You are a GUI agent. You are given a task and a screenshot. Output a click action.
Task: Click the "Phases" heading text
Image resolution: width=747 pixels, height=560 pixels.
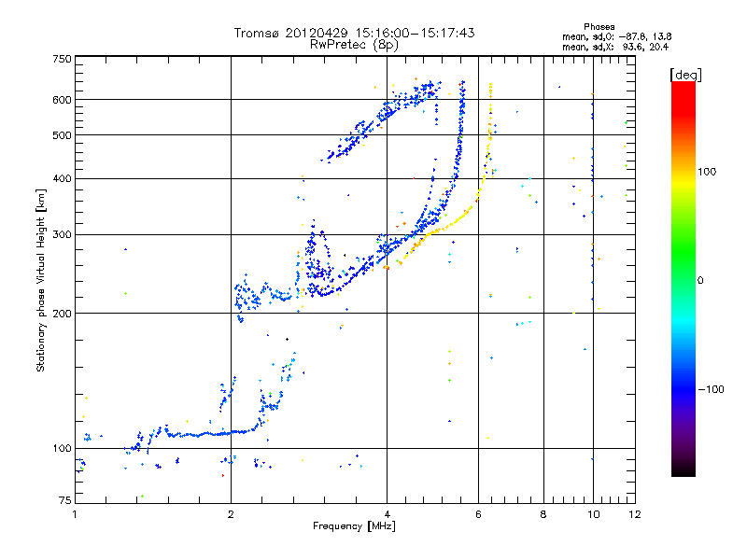tap(599, 27)
